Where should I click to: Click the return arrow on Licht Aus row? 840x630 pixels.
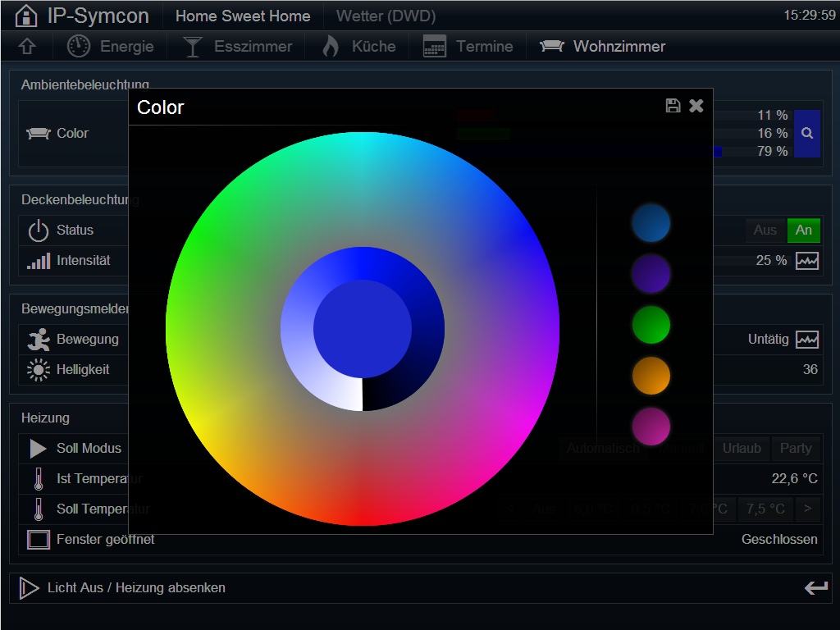816,587
